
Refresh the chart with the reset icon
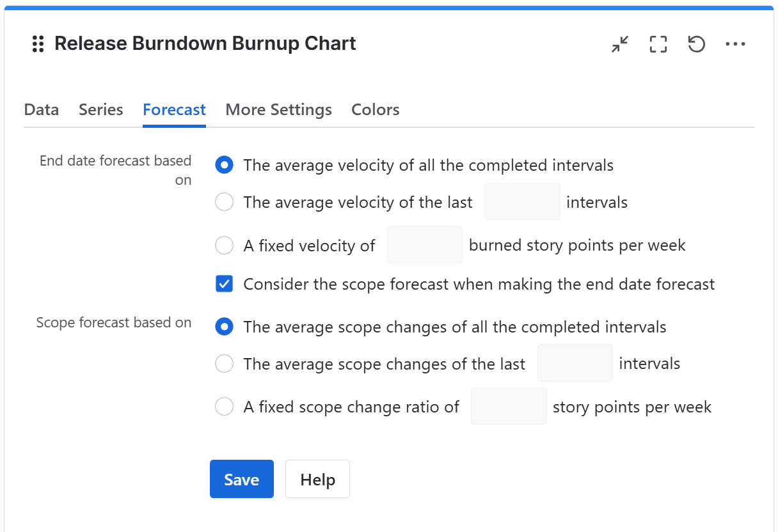pos(696,43)
